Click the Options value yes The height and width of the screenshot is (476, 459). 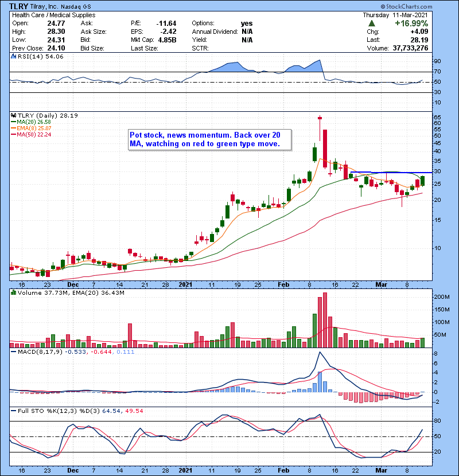[x=247, y=24]
